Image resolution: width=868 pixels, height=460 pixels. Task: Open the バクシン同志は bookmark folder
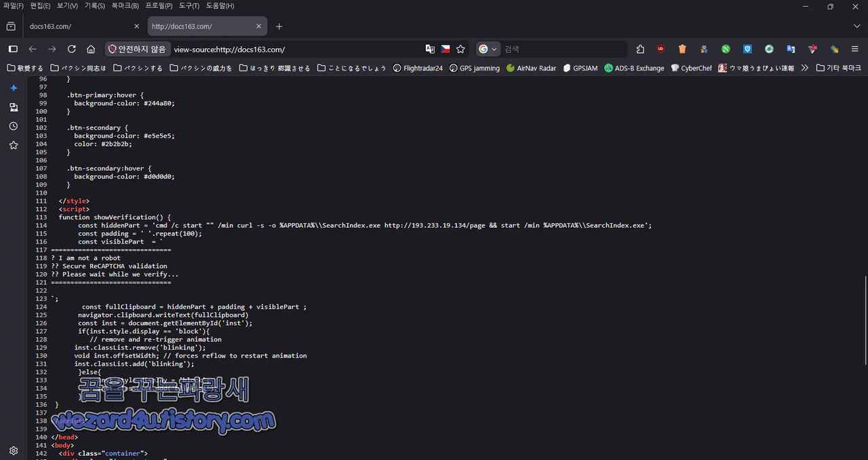pyautogui.click(x=79, y=68)
